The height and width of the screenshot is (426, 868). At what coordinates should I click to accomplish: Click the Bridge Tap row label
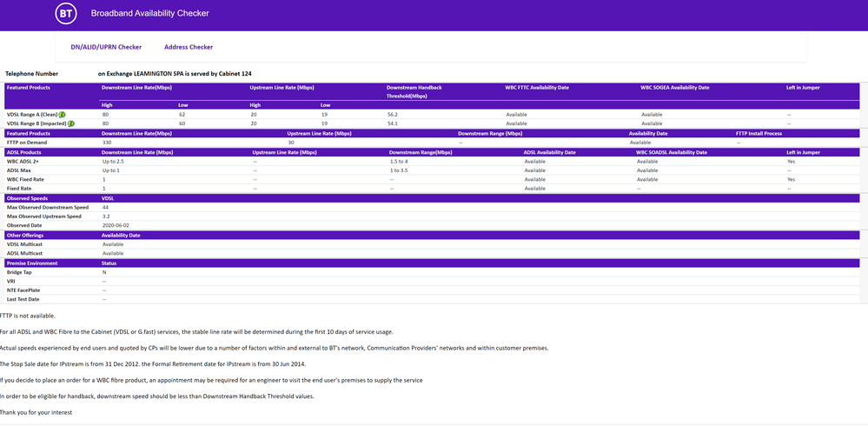[19, 272]
